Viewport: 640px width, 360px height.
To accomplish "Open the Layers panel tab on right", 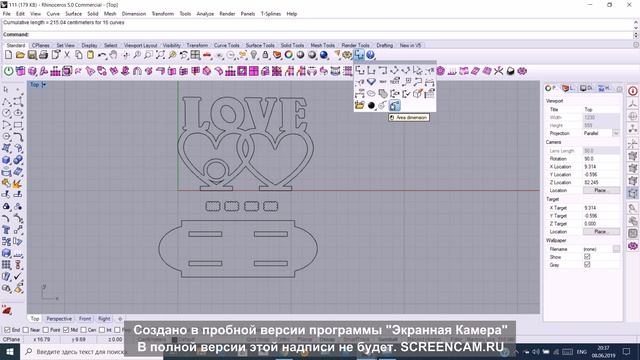I will tap(569, 88).
